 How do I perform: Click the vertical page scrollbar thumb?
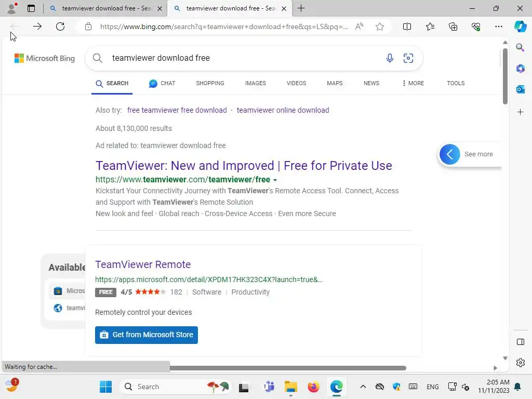(x=505, y=76)
